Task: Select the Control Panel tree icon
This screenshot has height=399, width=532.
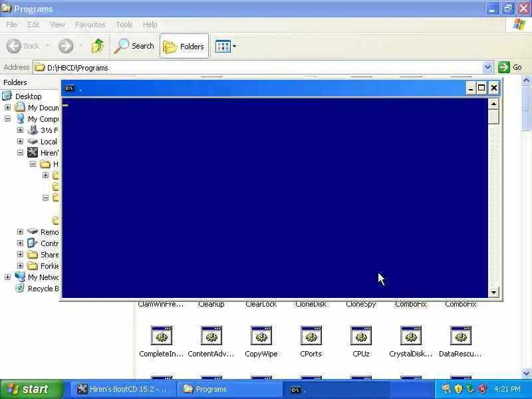Action: click(x=33, y=243)
